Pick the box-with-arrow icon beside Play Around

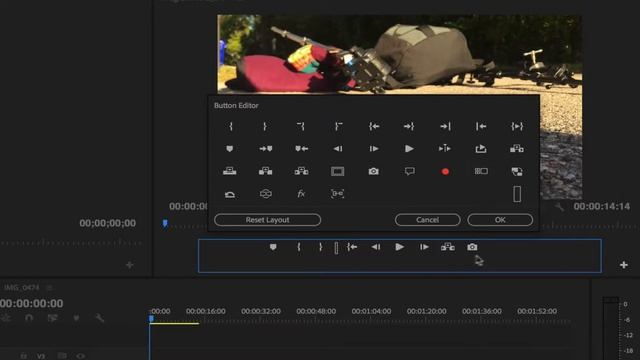point(481,149)
